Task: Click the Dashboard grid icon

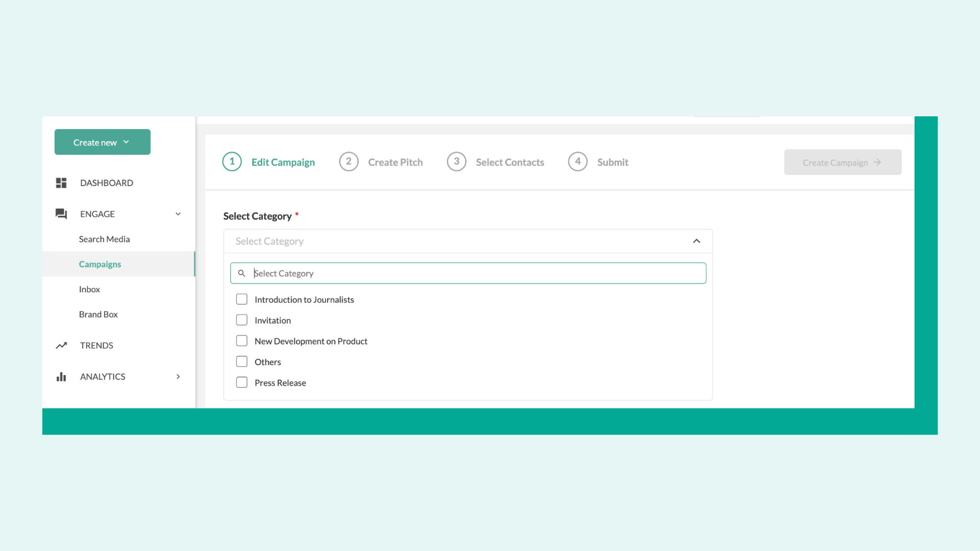Action: [61, 183]
